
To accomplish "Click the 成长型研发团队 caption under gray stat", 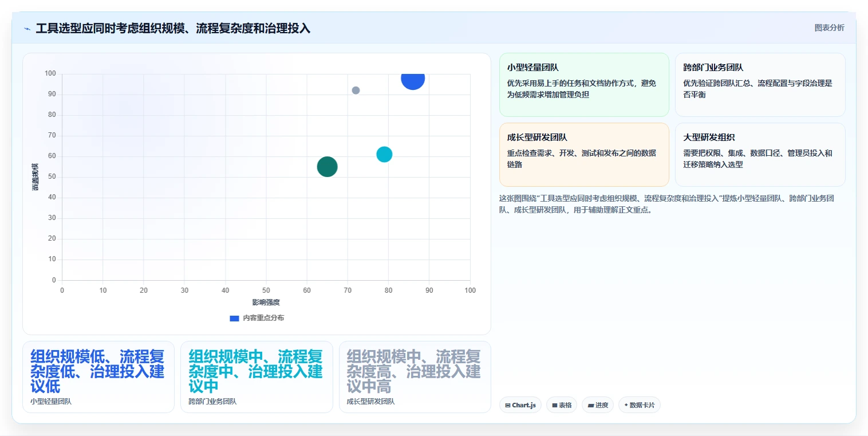I will tap(370, 402).
